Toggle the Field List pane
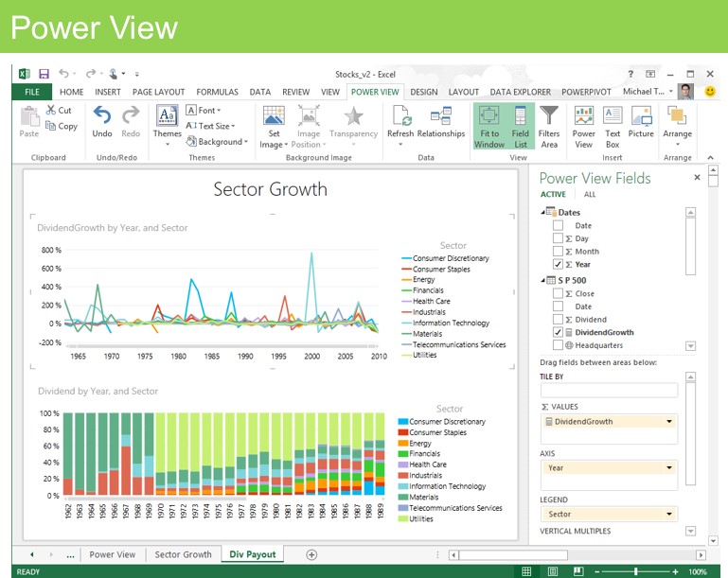The image size is (728, 578). 521,127
